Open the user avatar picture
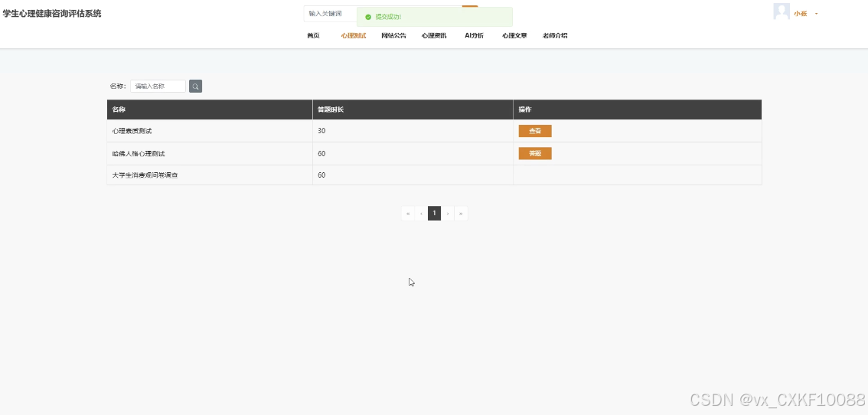 (781, 11)
